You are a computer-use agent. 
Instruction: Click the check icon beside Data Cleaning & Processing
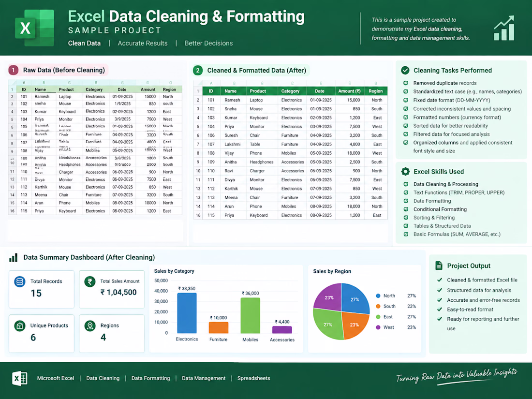pos(406,184)
